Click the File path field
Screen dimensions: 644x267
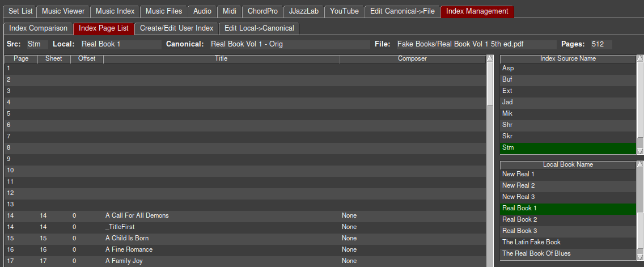(x=475, y=44)
